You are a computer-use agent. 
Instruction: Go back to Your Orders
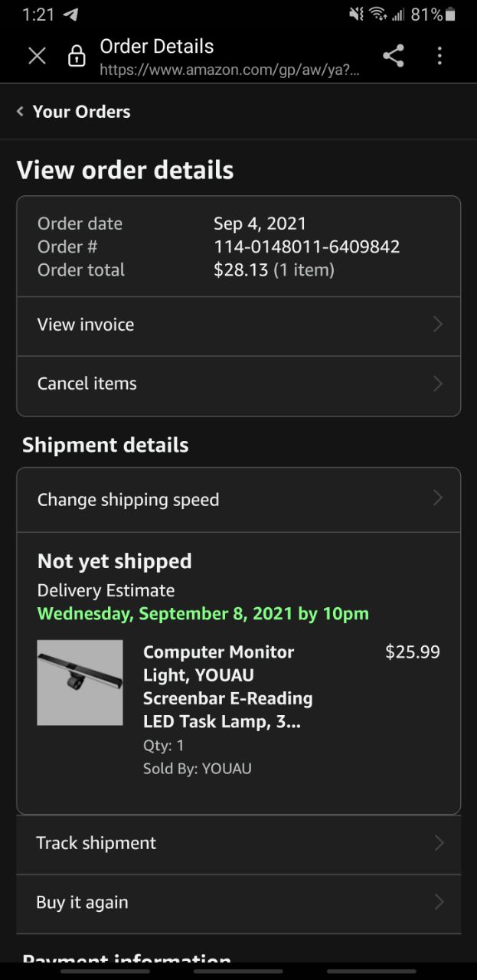81,112
